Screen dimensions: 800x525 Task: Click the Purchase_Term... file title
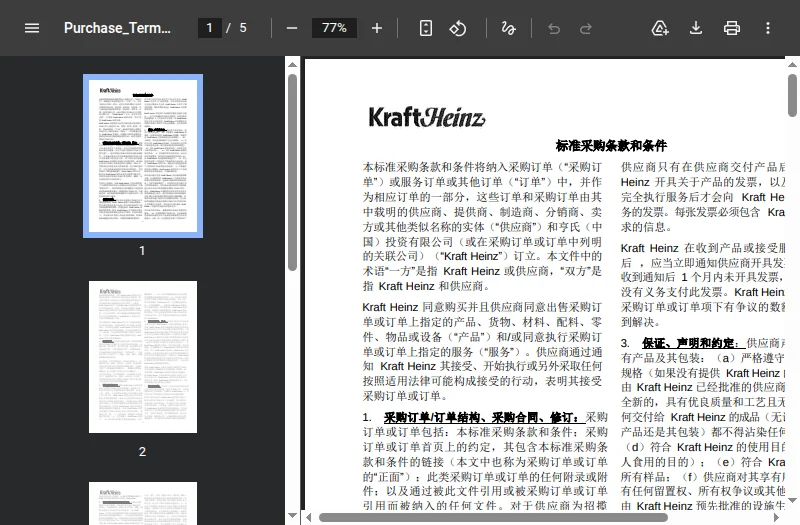point(117,28)
